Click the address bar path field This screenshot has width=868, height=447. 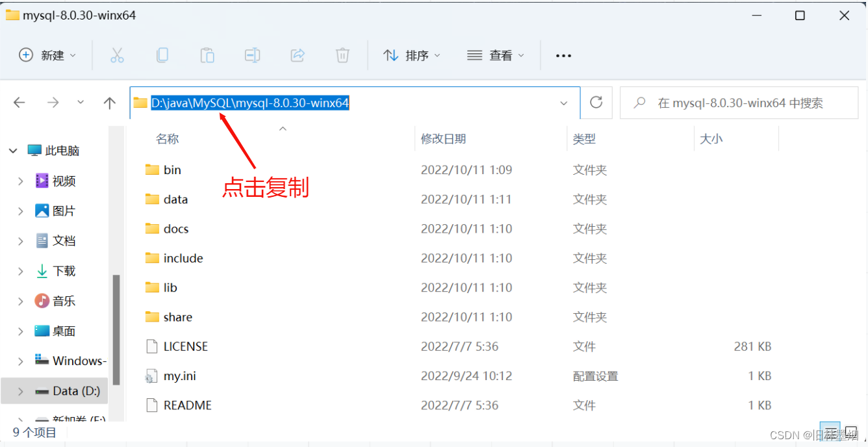click(355, 103)
